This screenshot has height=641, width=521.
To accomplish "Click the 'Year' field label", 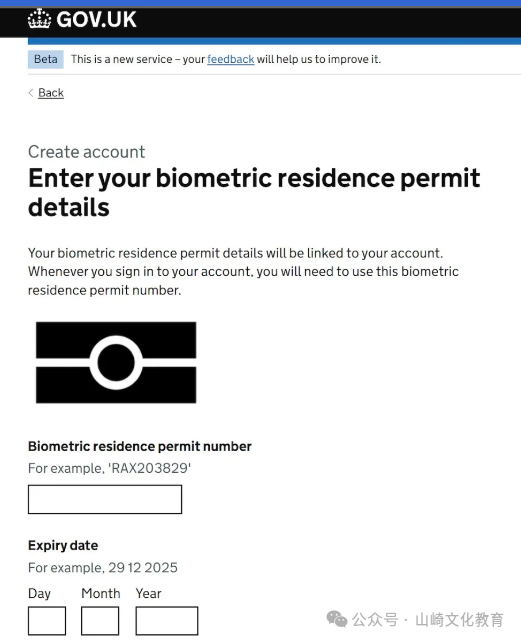I will coord(148,593).
